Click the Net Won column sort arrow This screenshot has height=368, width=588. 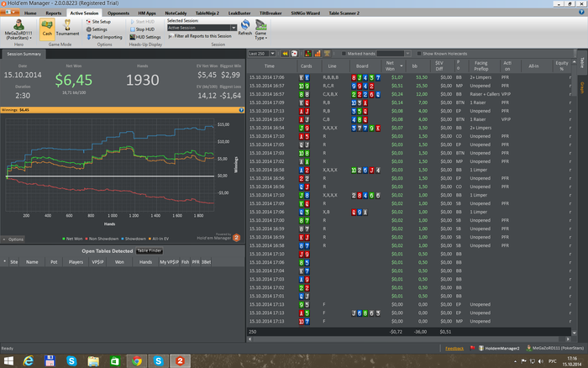tap(401, 66)
